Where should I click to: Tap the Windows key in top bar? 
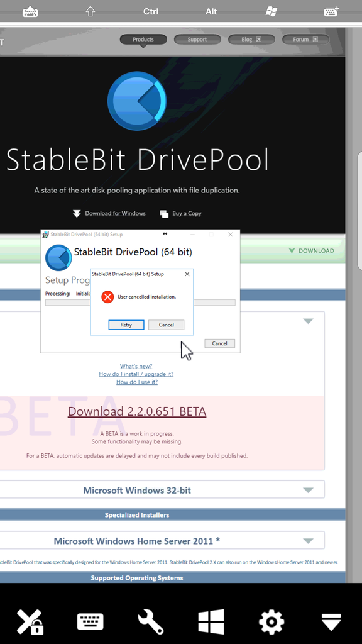tap(271, 11)
